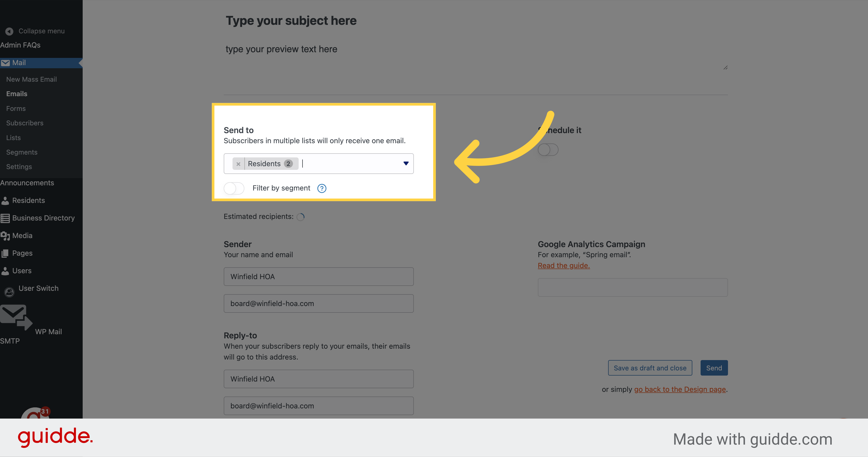Open New Mass Email submenu item
The height and width of the screenshot is (457, 868).
31,80
